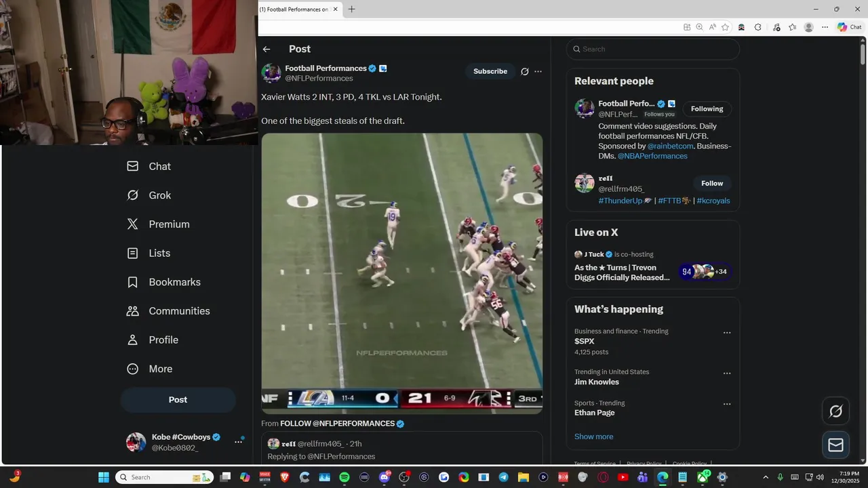
Task: Open Communities in the X sidebar
Action: (x=168, y=311)
